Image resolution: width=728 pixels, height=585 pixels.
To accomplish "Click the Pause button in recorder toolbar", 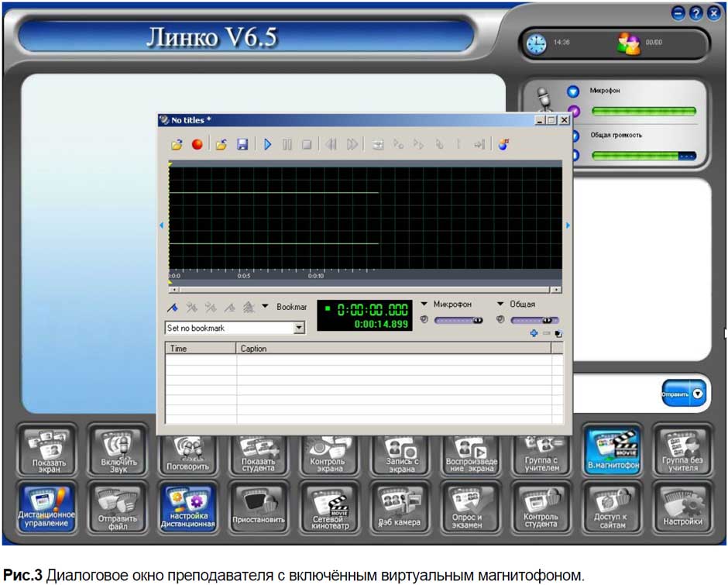I will [x=287, y=145].
